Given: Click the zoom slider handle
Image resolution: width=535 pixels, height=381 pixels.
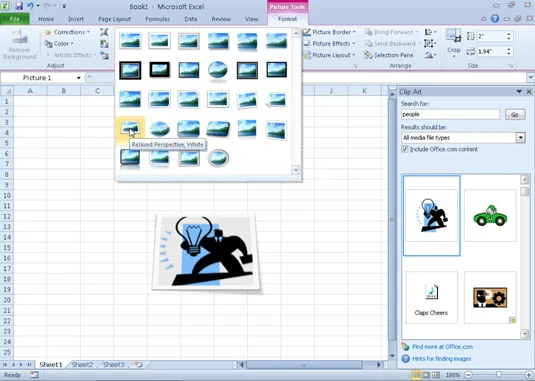Looking at the screenshot, I should (x=499, y=375).
